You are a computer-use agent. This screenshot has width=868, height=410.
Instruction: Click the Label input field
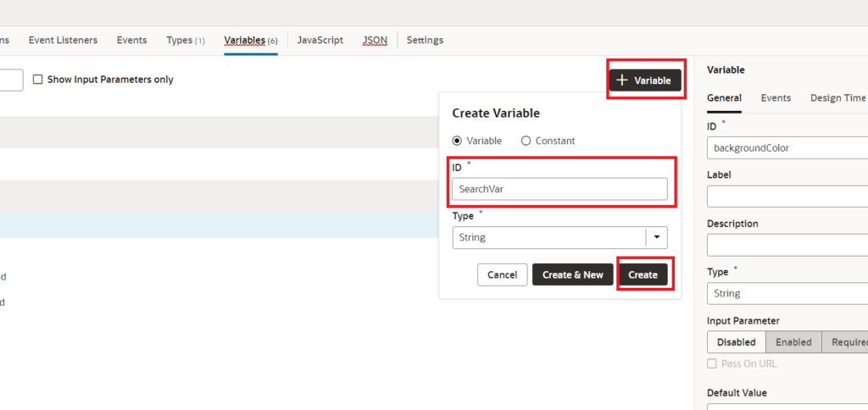click(787, 196)
